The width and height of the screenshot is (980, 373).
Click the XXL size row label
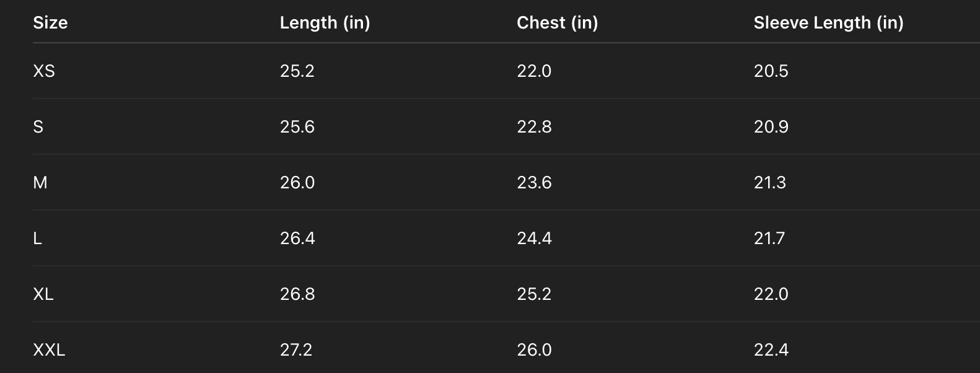[x=49, y=350]
